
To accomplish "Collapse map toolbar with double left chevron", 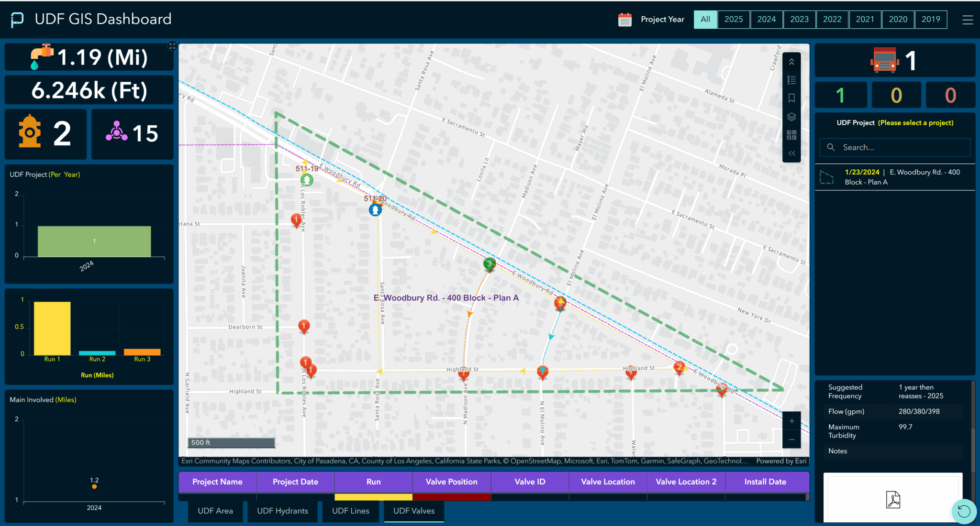I will pyautogui.click(x=791, y=153).
